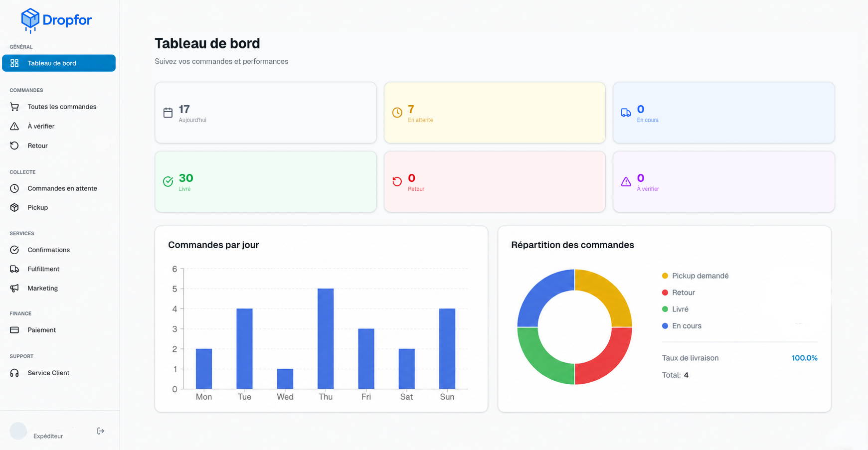868x450 pixels.
Task: Click the package icon beside Pickup
Action: click(x=14, y=207)
